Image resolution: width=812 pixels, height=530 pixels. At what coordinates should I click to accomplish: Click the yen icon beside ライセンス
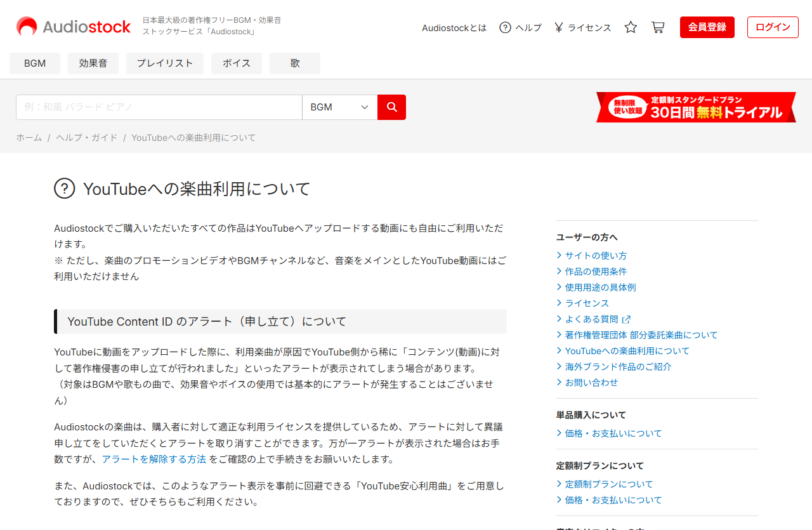[558, 27]
